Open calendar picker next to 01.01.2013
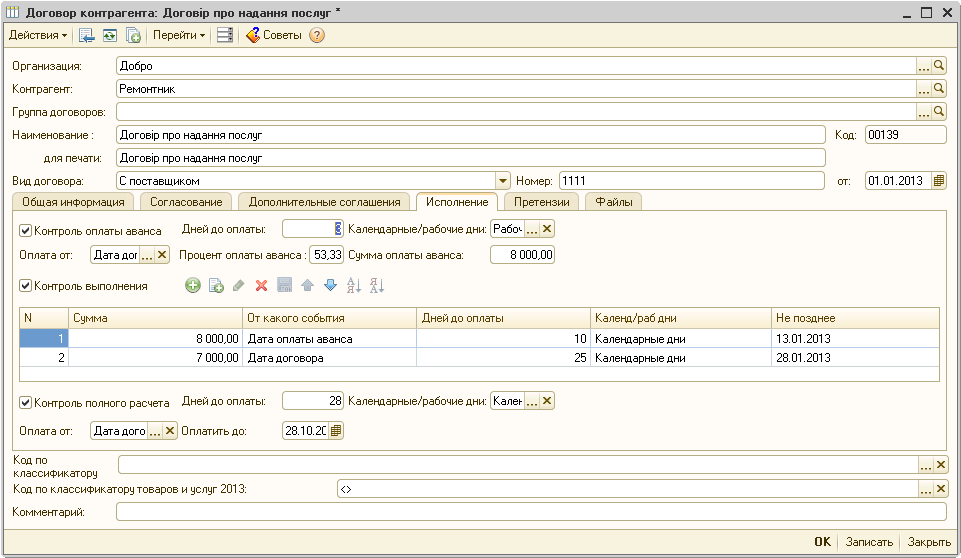The height and width of the screenshot is (558, 961). click(x=938, y=181)
